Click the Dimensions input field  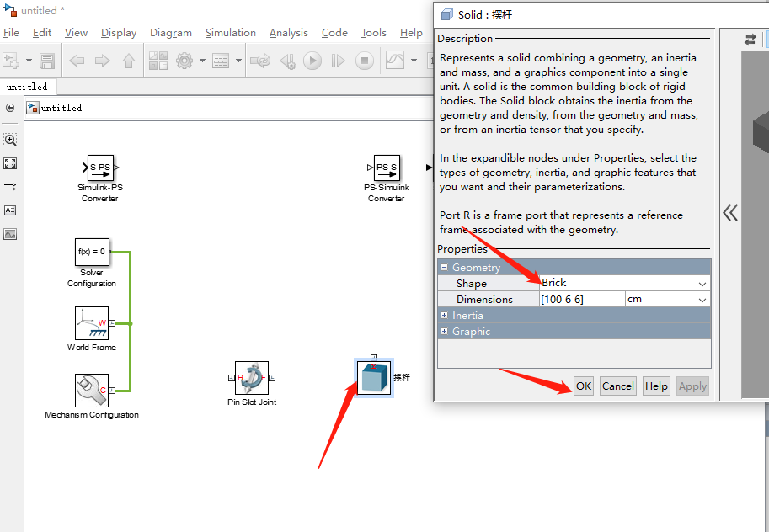point(581,299)
